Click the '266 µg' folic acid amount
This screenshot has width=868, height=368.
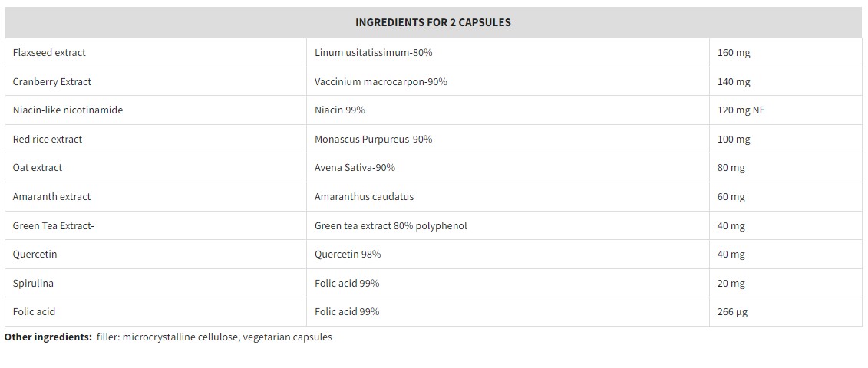point(732,311)
